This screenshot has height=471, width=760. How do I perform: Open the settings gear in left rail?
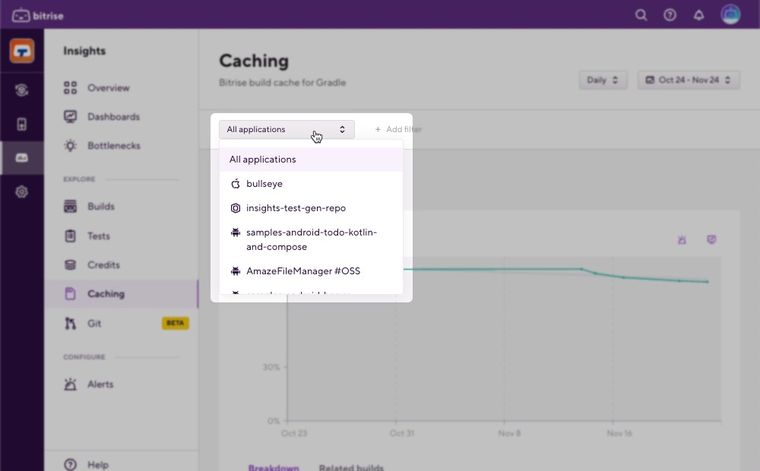22,192
